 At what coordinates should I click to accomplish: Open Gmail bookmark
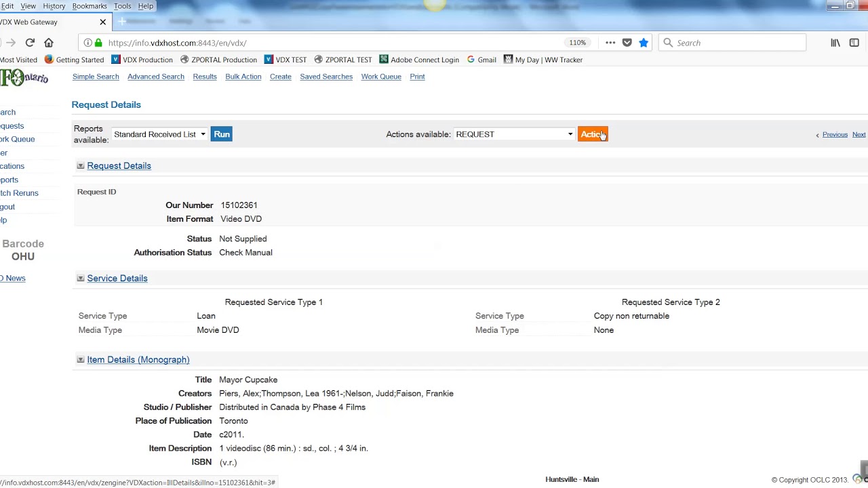tap(481, 60)
